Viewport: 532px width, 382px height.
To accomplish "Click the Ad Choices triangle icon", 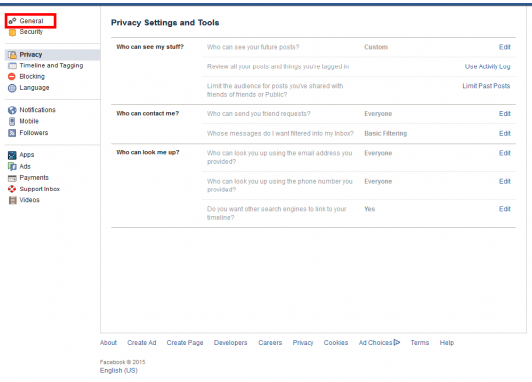I will coord(397,342).
